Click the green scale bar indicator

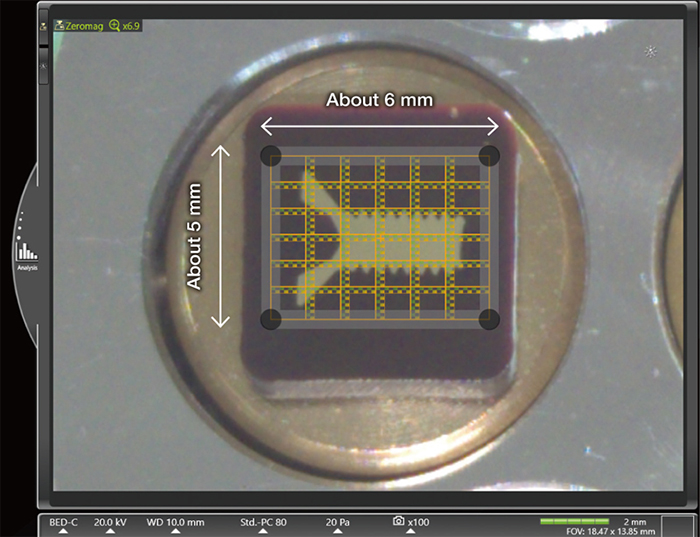573,521
